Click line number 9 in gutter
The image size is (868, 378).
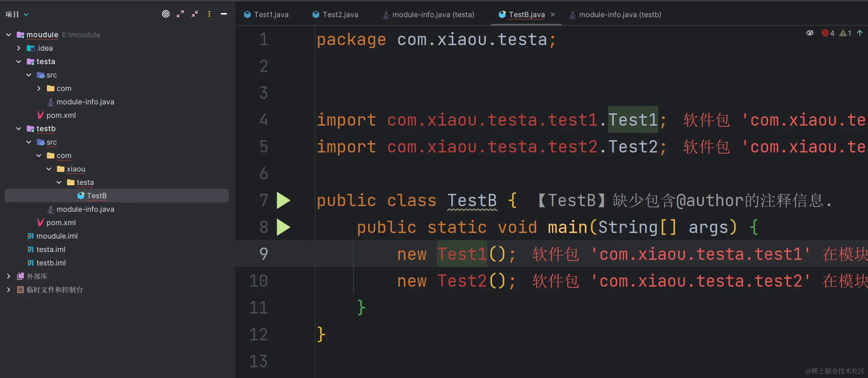[x=264, y=254]
